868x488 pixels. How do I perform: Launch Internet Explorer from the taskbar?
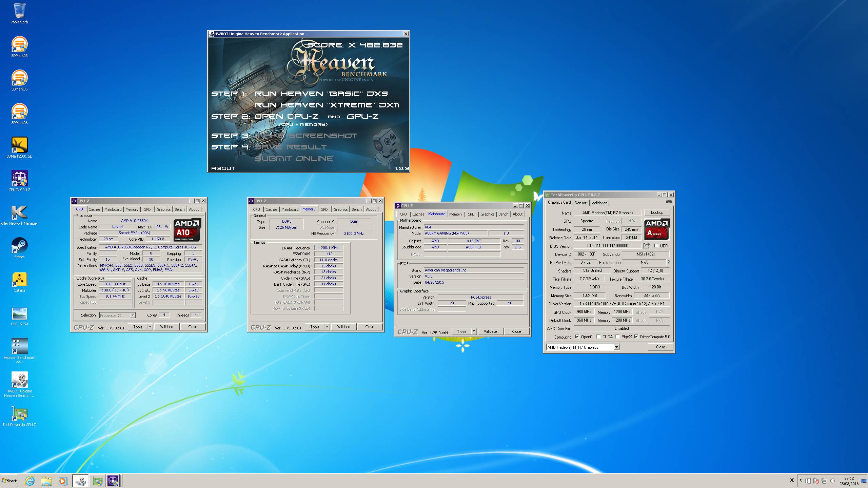(x=30, y=481)
